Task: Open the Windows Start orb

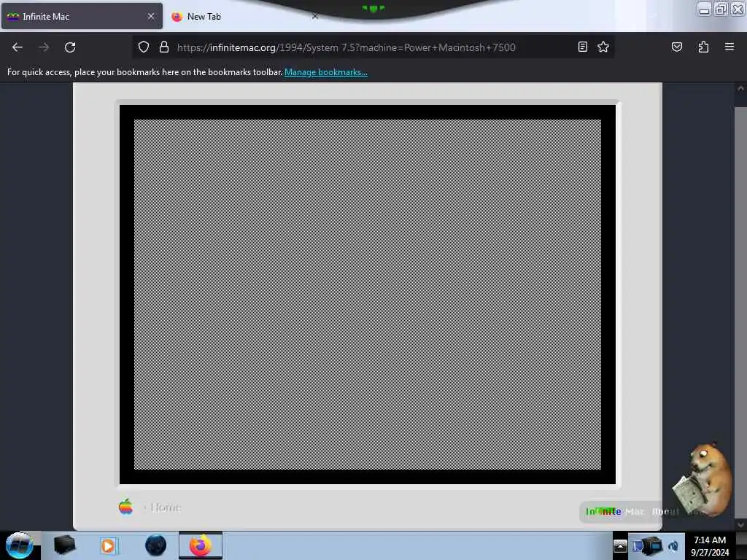Action: tap(19, 545)
